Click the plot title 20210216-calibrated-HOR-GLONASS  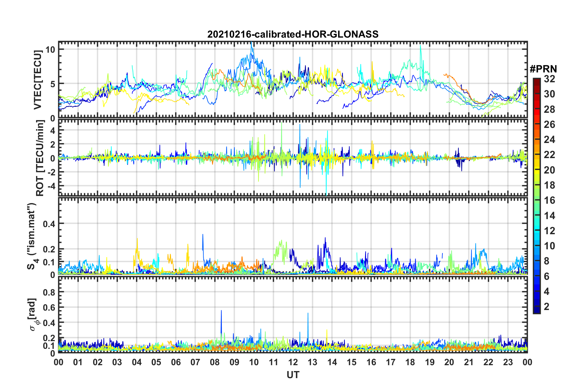pos(293,34)
